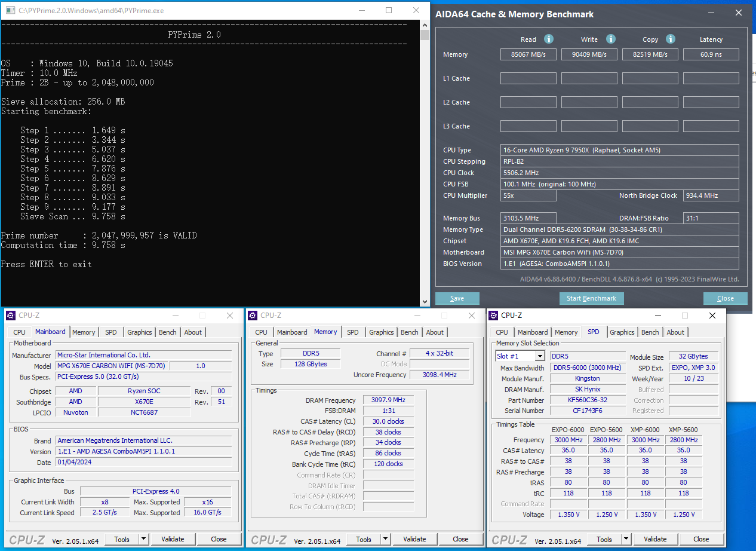Click CPU-Z logo icon in SPD window title bar

[493, 316]
